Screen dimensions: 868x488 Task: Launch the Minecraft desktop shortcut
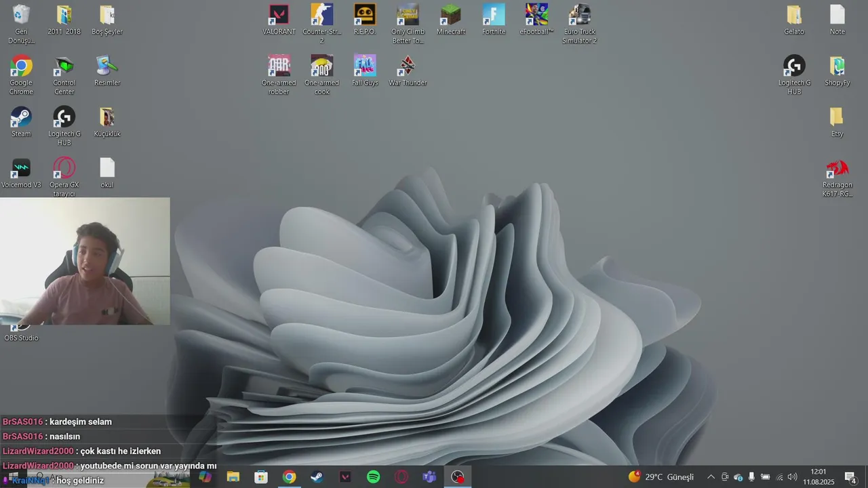click(x=451, y=20)
